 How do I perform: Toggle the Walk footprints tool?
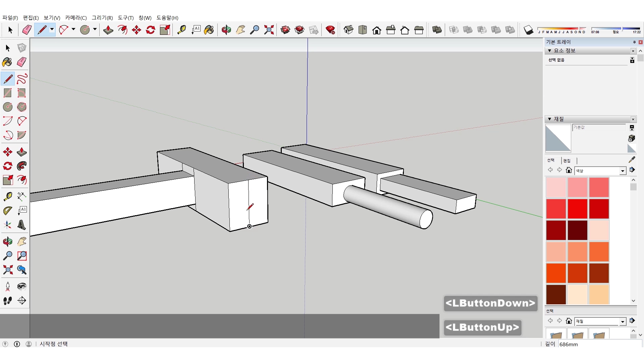click(7, 301)
